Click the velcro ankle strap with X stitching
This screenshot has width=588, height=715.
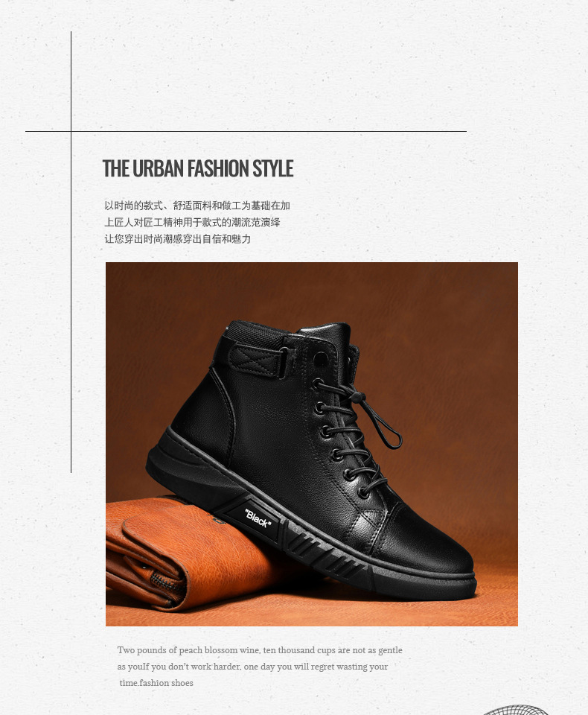tap(258, 362)
